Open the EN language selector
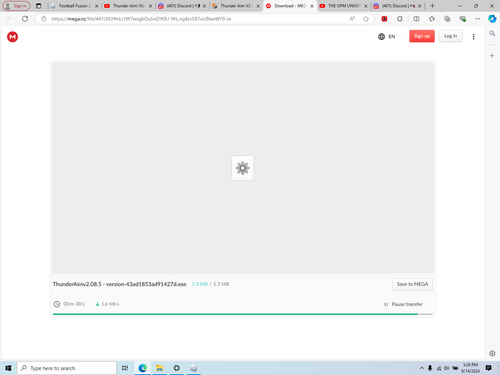Viewport: 500px width, 375px height. point(387,37)
